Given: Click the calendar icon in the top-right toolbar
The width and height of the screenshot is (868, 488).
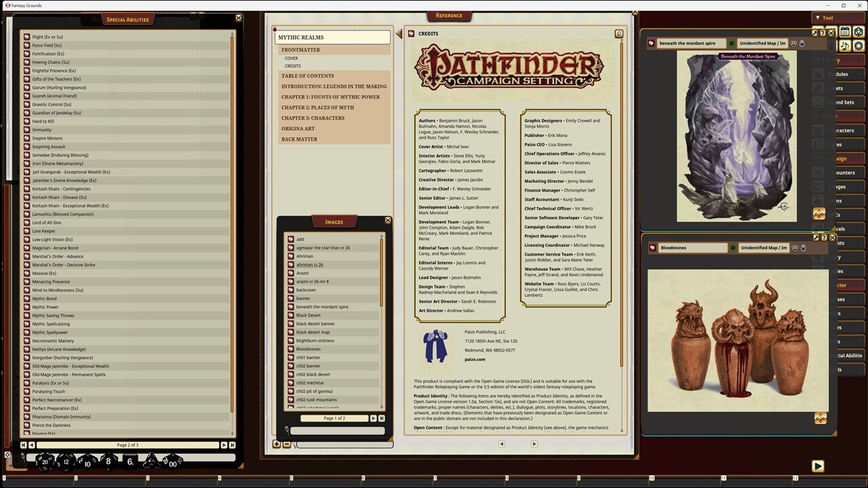Looking at the screenshot, I should tap(845, 32).
